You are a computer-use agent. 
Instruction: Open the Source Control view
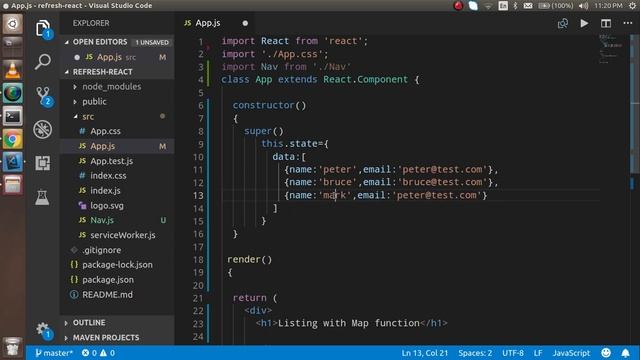click(43, 96)
